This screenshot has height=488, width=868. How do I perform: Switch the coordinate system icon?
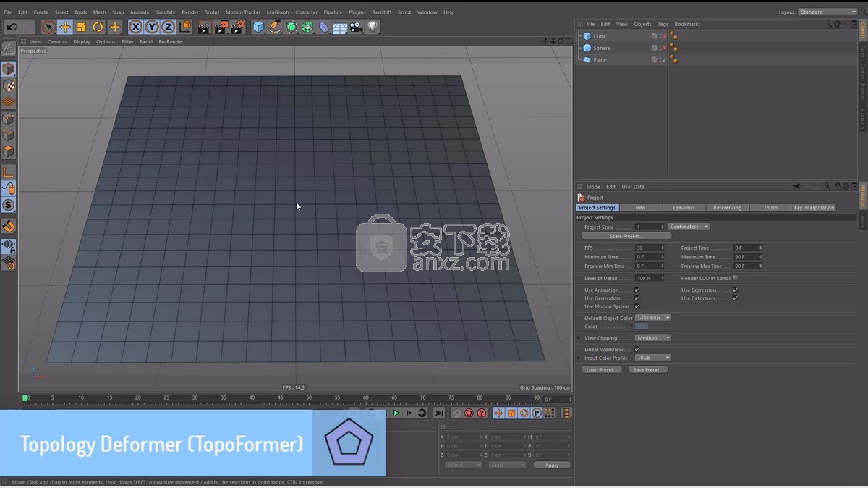(184, 27)
